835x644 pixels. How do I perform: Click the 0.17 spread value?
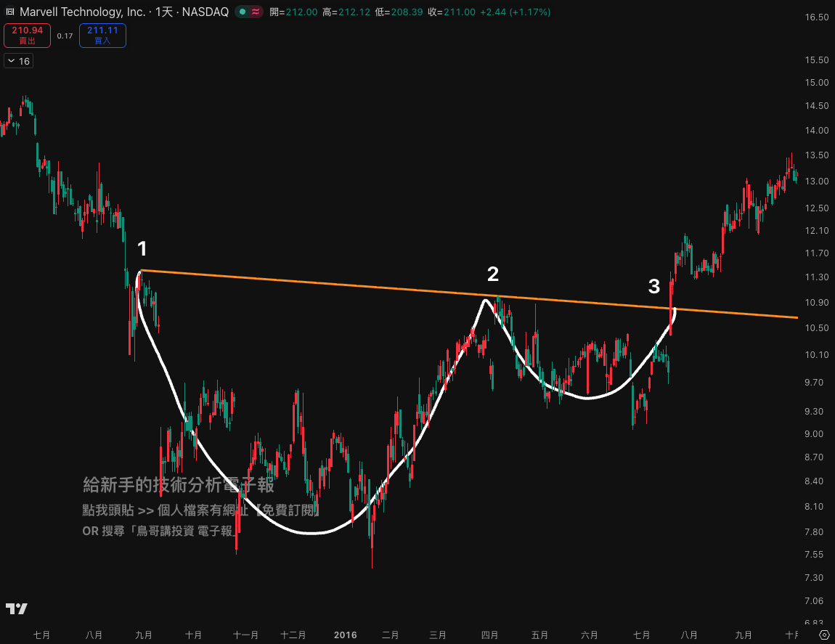tap(65, 36)
